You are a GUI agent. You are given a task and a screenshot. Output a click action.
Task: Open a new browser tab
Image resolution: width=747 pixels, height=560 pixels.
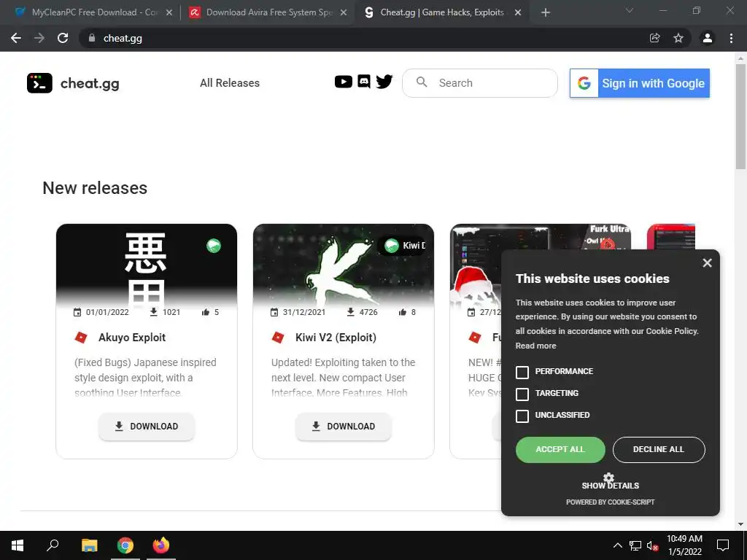[x=546, y=12]
